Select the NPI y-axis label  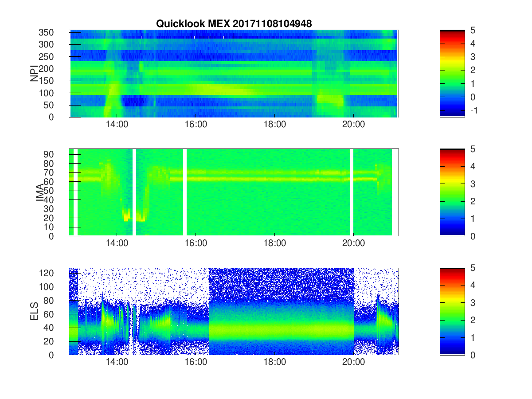35,74
